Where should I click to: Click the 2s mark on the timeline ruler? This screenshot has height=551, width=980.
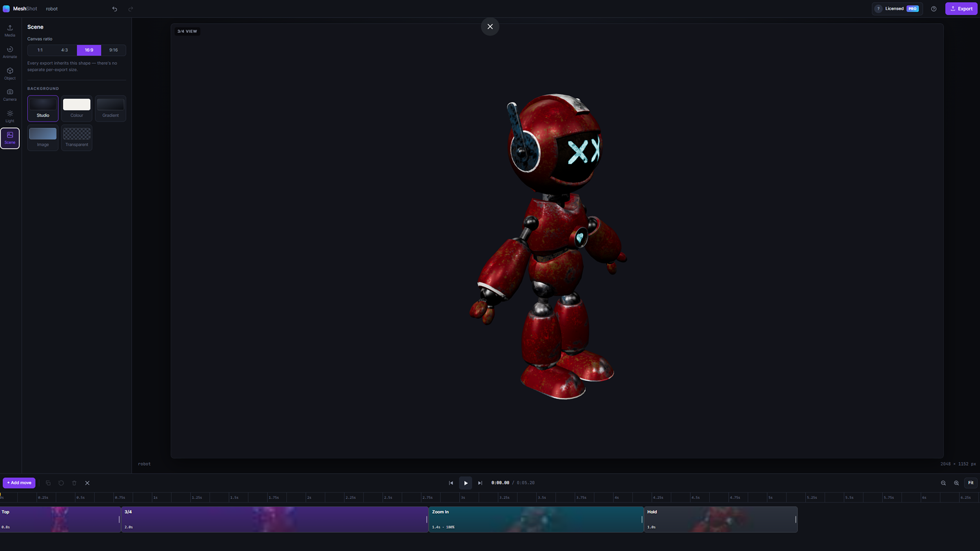point(309,498)
